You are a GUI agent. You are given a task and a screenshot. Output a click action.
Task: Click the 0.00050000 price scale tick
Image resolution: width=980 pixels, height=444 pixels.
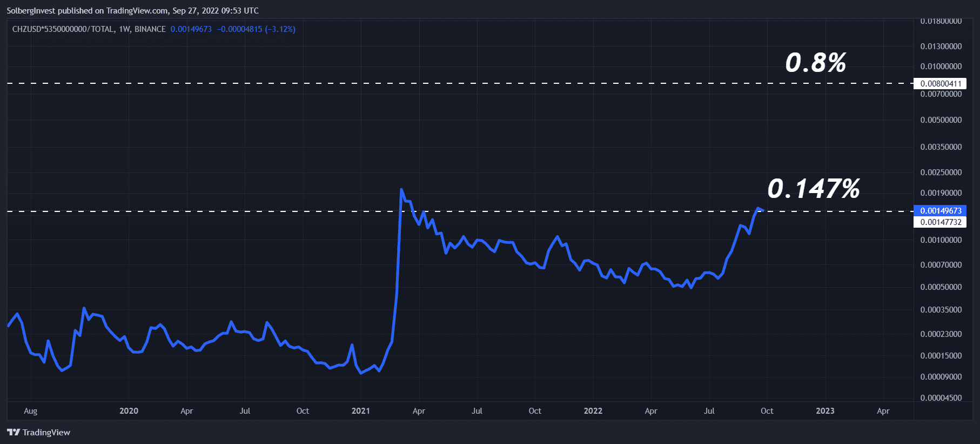pyautogui.click(x=941, y=287)
